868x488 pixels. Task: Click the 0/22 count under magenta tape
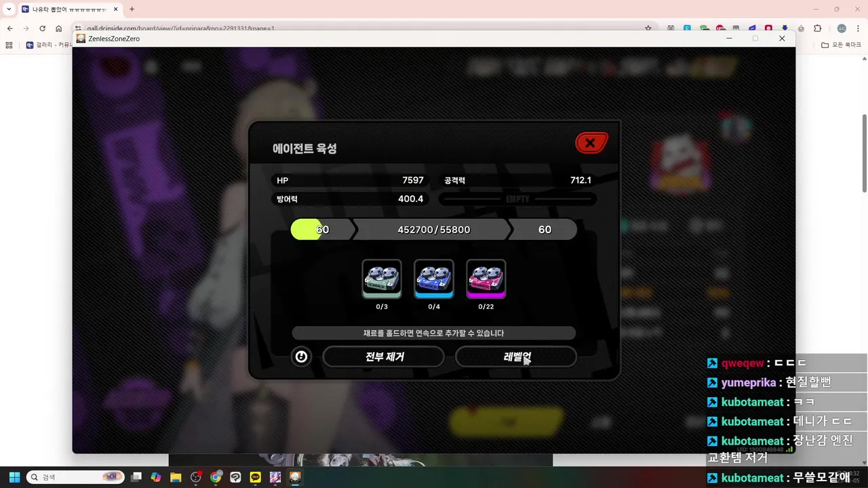click(x=486, y=307)
